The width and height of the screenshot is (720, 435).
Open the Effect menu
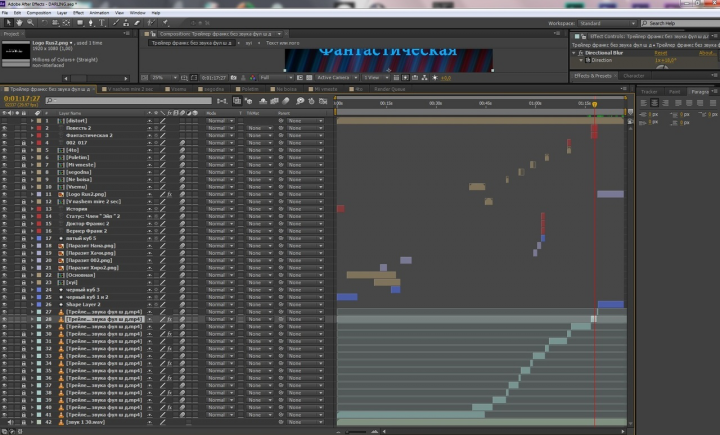tap(79, 13)
